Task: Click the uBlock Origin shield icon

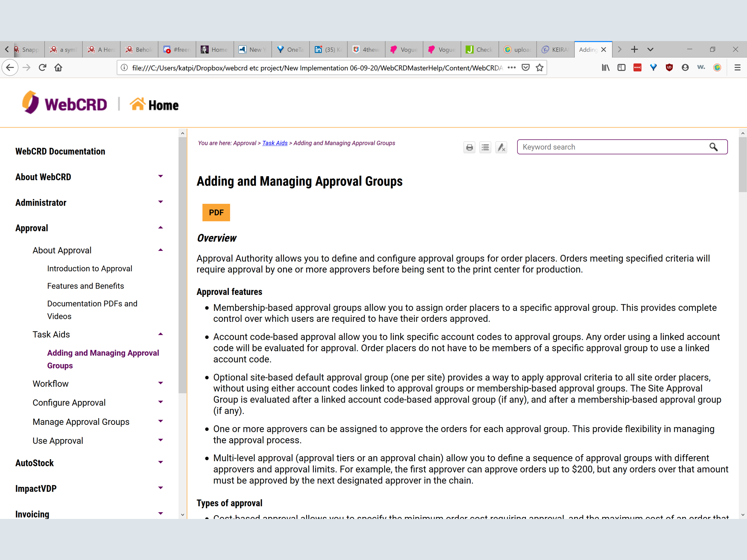Action: click(x=669, y=68)
